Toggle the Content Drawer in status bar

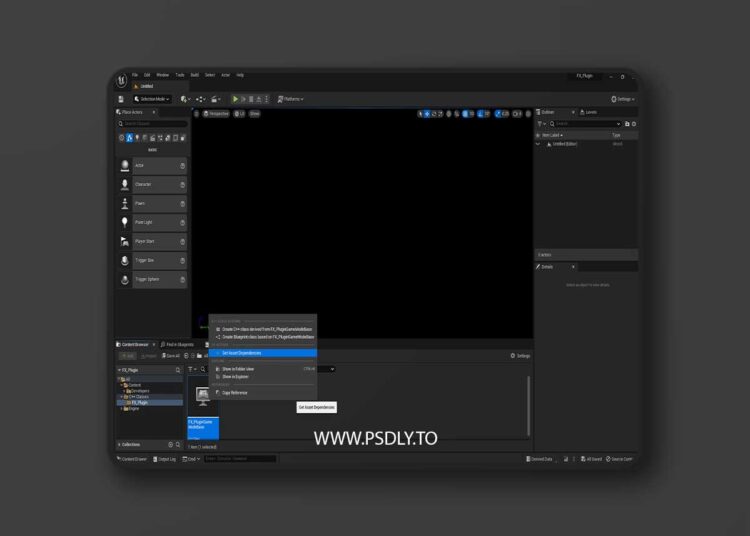click(132, 459)
